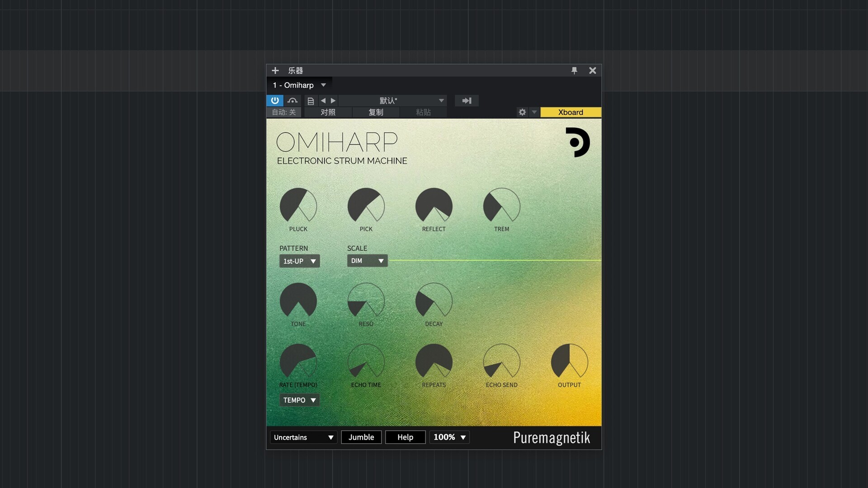Open the Uncertains preset dropdown

click(x=304, y=437)
